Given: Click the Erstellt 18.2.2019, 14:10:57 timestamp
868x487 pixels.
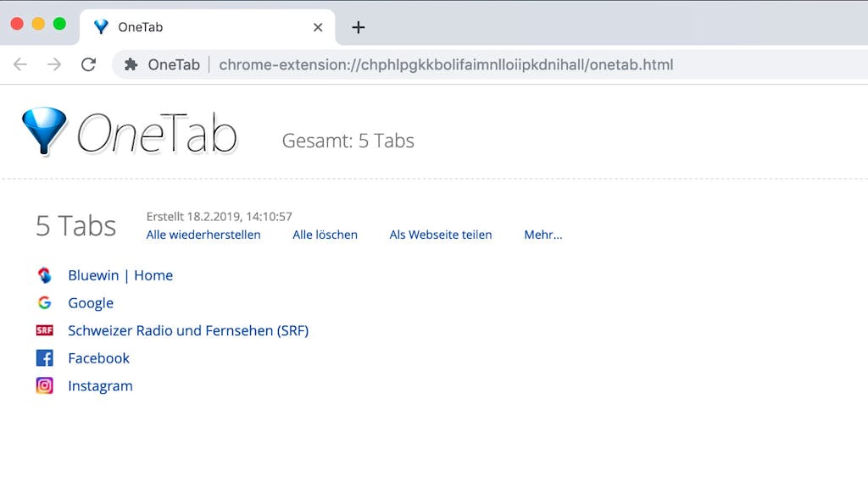Looking at the screenshot, I should click(220, 216).
